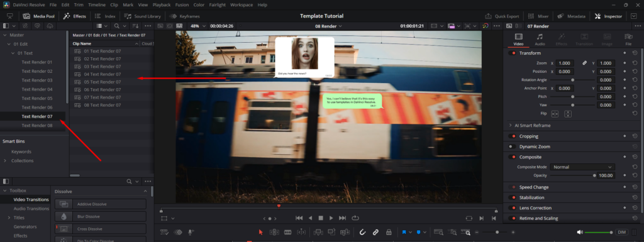Toggle Zoom X/Y link chain icon
644x242 pixels.
tap(584, 63)
